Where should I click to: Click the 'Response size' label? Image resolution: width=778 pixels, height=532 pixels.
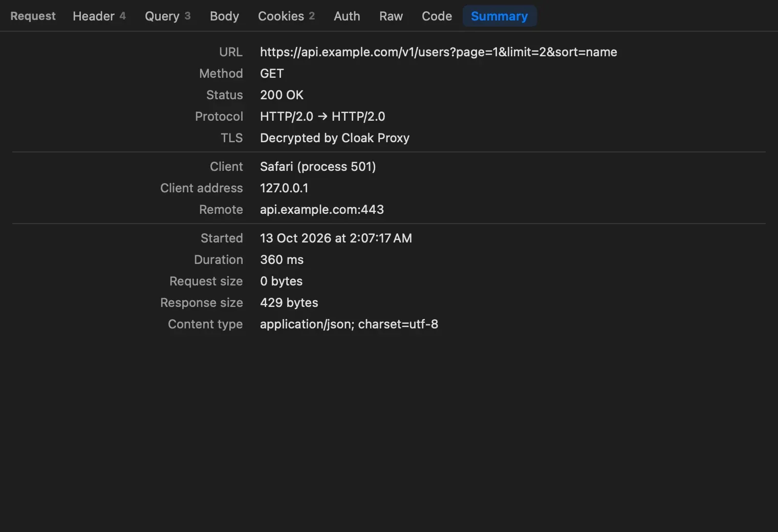pyautogui.click(x=202, y=303)
